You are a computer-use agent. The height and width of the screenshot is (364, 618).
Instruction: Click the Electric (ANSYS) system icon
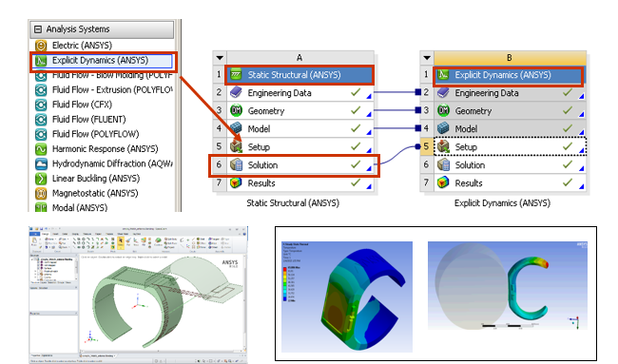[41, 46]
